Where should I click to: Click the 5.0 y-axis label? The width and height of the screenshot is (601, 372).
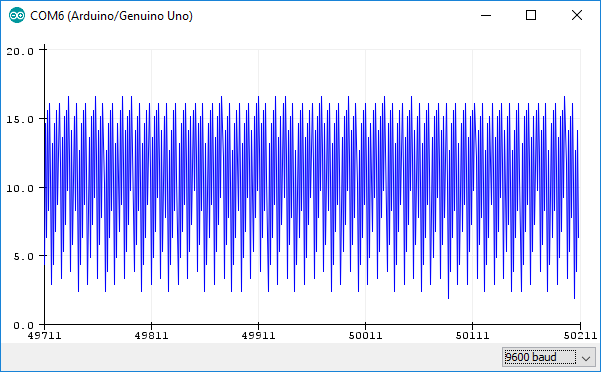tap(24, 256)
